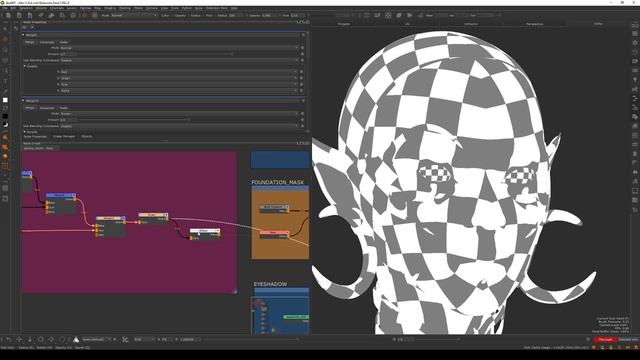Viewport: 640px width, 360px height.
Task: Click the FOUNDATION_MASK backdrop title
Action: point(278,182)
